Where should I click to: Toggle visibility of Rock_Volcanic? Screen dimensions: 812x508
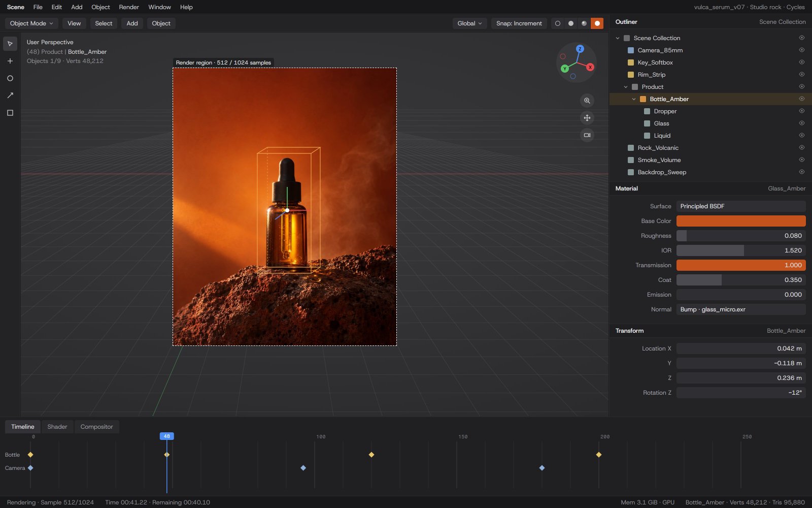point(802,148)
